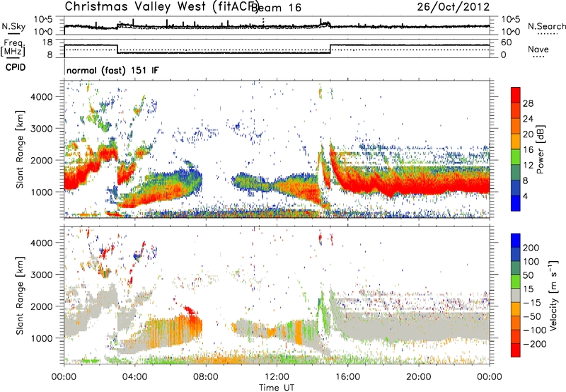The image size is (566, 392).
Task: Click the "-100" tick on Velocity colorbar
Action: (x=535, y=330)
